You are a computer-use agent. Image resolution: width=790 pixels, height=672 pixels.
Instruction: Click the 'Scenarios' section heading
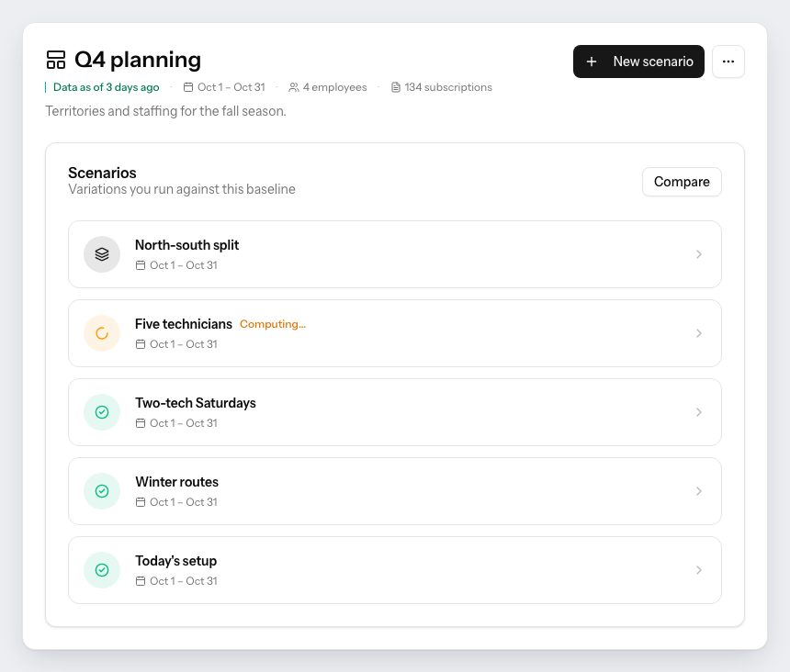click(102, 174)
